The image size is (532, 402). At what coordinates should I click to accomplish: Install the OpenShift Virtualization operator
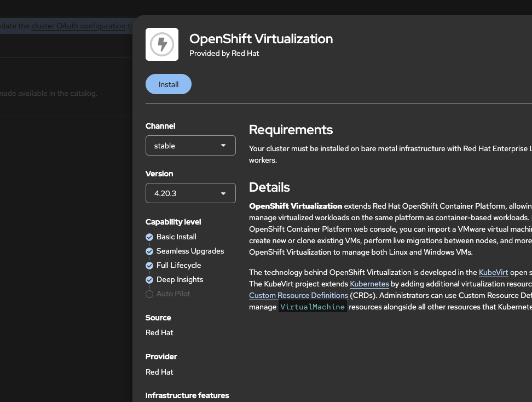pos(168,84)
